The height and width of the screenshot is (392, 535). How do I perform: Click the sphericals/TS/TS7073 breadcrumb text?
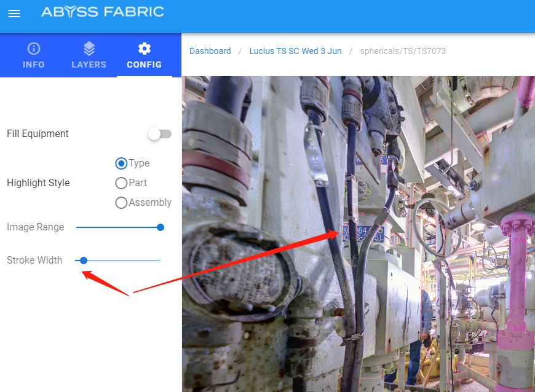point(403,51)
